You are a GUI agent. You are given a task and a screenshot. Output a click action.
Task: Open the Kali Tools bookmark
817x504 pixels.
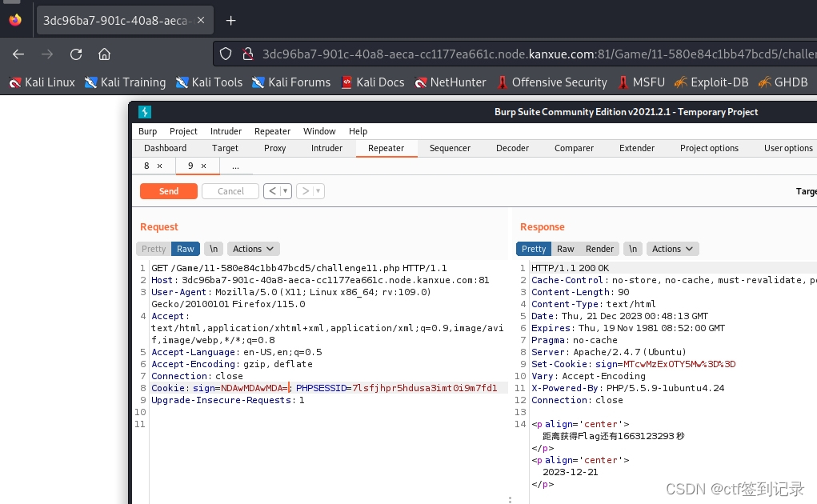coord(209,82)
